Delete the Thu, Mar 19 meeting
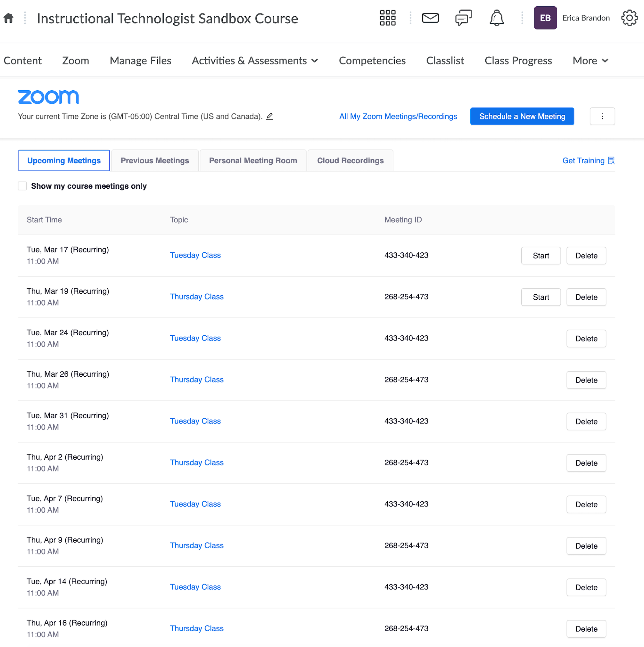Screen dimensions: 644x647 586,297
